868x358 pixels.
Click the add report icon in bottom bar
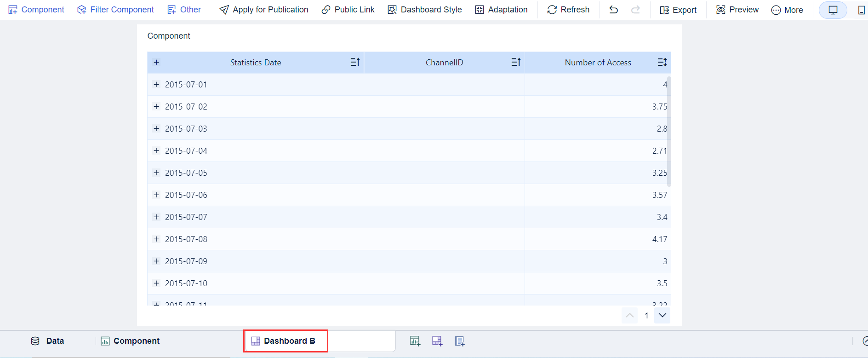[x=459, y=341]
